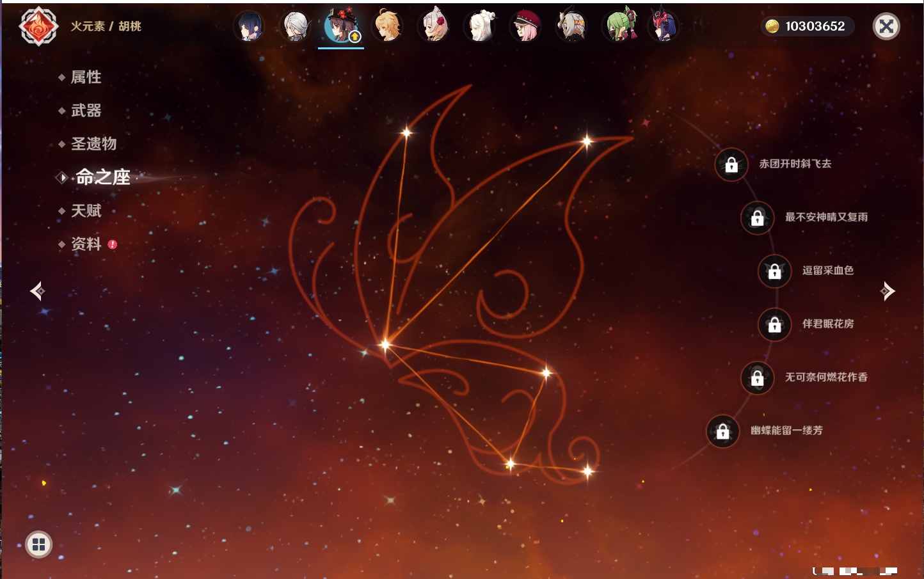The width and height of the screenshot is (924, 579).
Task: Open the 天赋 talents tab
Action: (86, 210)
